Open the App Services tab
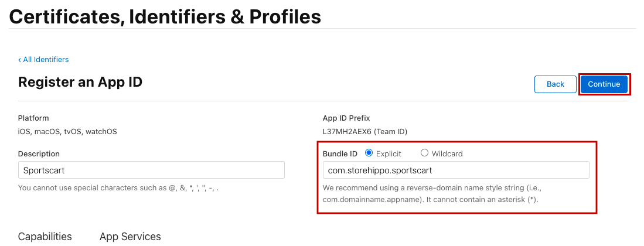This screenshot has height=246, width=644. click(x=130, y=237)
